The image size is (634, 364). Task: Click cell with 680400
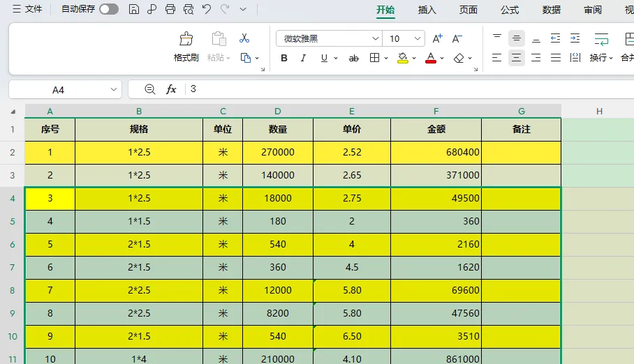[x=436, y=152]
